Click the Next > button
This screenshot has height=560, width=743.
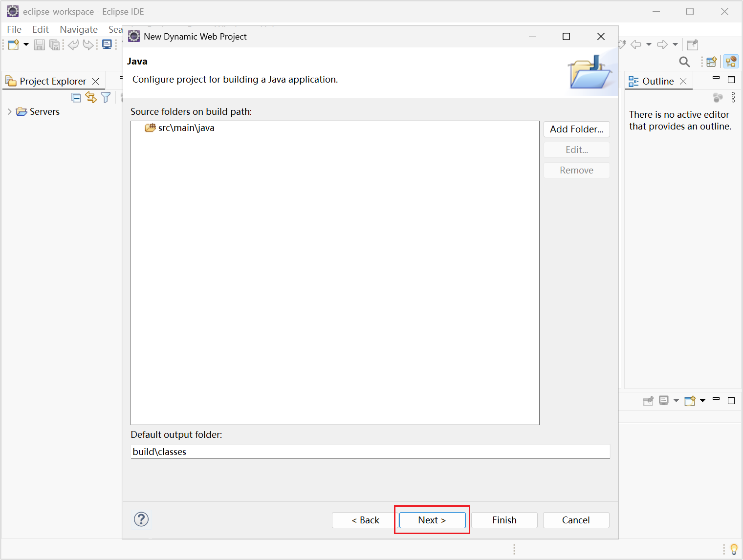point(433,520)
